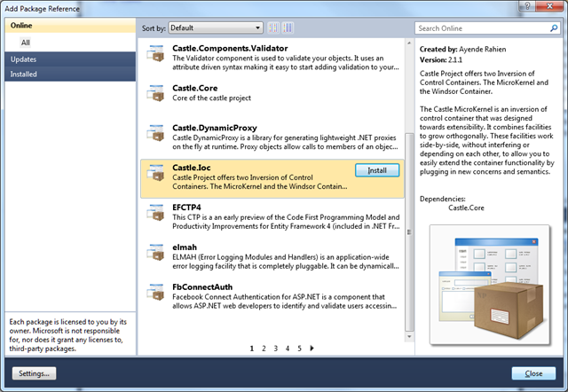Click the search magnifier icon
The height and width of the screenshot is (392, 568).
(554, 27)
